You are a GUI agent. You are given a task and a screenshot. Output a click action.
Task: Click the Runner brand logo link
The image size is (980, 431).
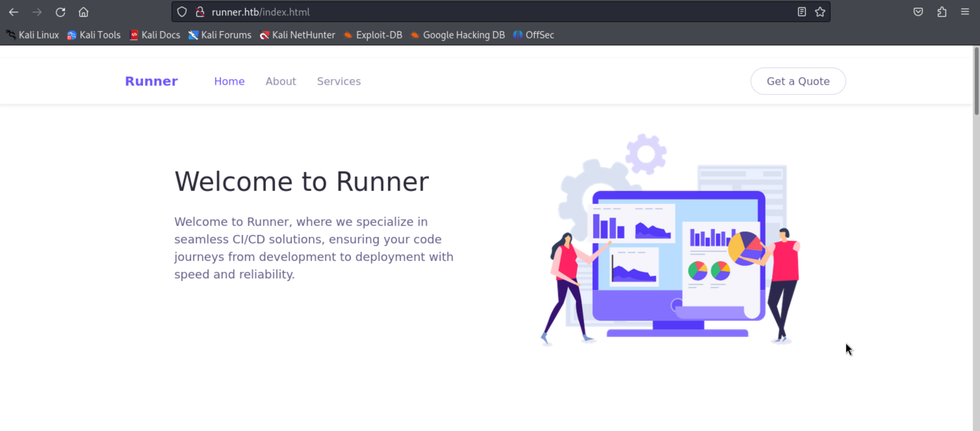(151, 81)
